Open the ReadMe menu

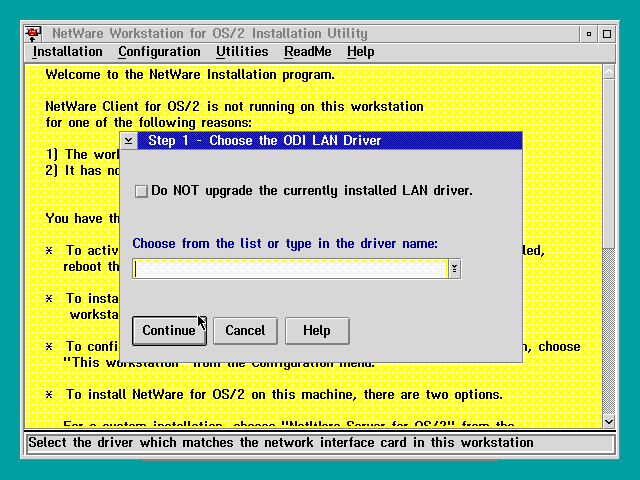[308, 52]
